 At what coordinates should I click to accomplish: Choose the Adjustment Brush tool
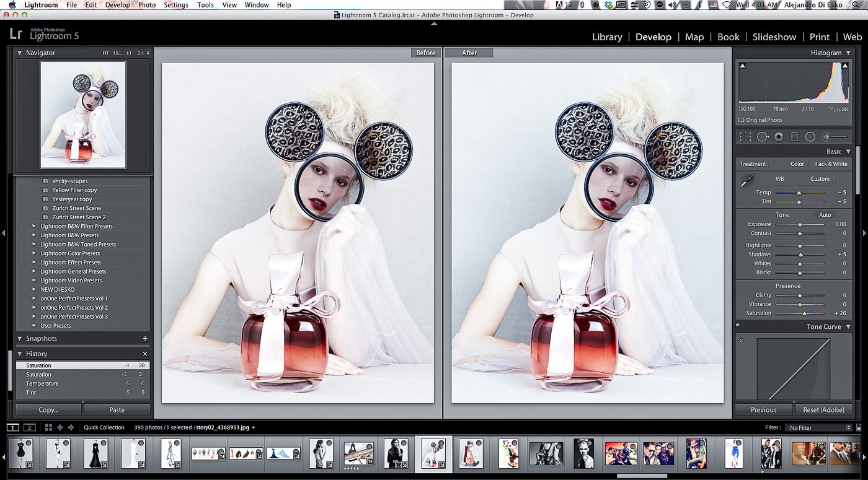[835, 137]
